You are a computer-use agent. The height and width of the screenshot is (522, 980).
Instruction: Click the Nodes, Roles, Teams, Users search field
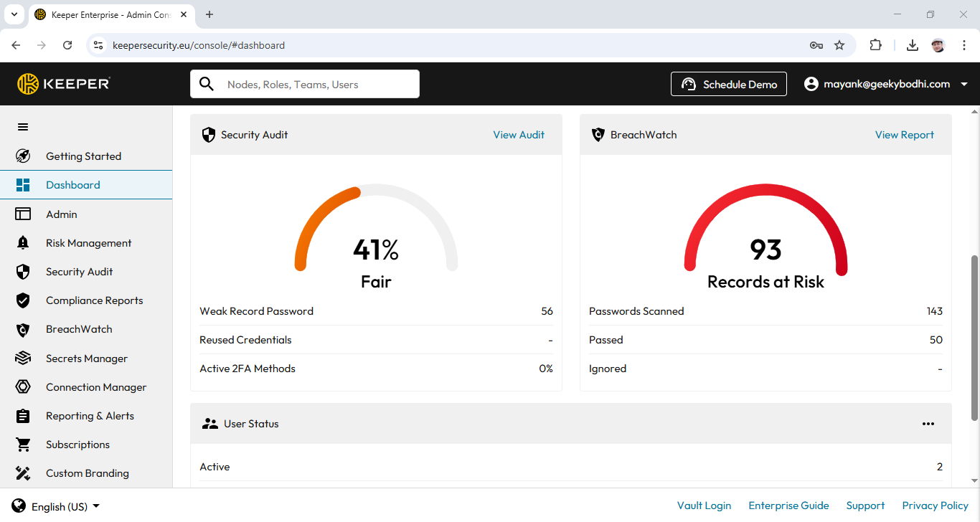[x=305, y=84]
